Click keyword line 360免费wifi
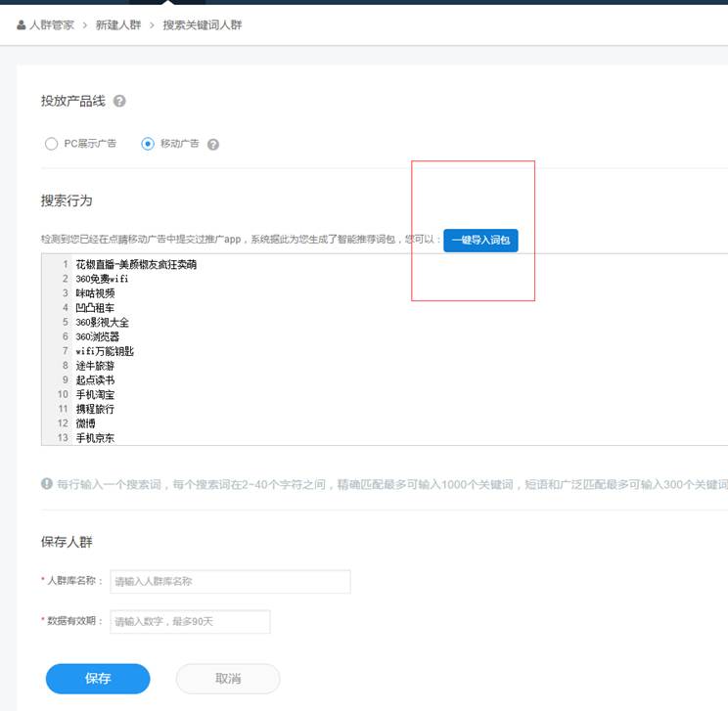This screenshot has height=711, width=728. click(102, 279)
